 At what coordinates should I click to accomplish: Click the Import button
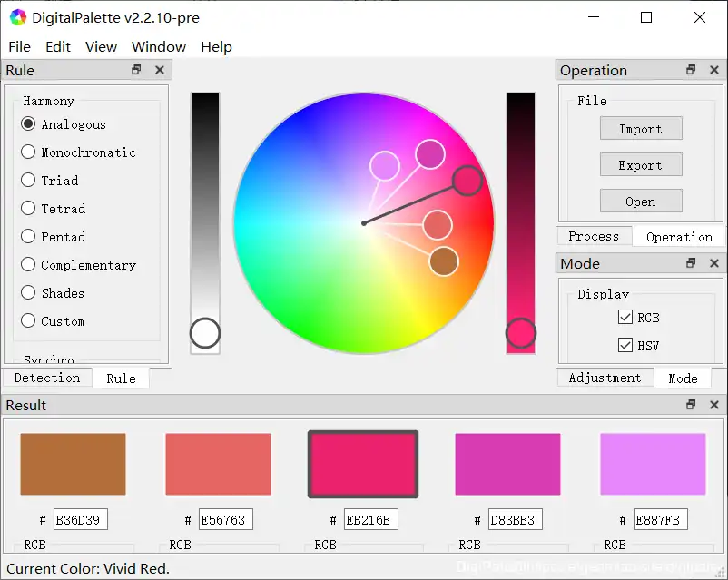tap(641, 129)
